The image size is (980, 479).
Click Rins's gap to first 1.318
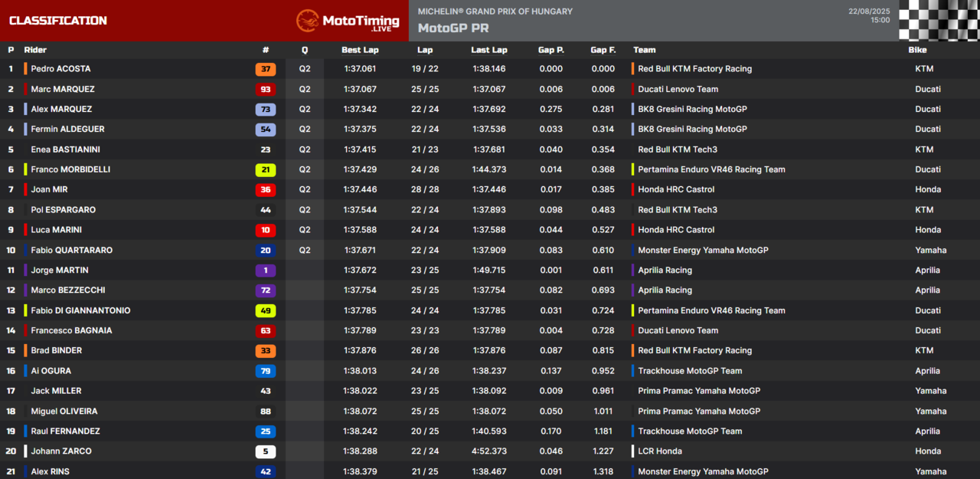click(x=603, y=471)
